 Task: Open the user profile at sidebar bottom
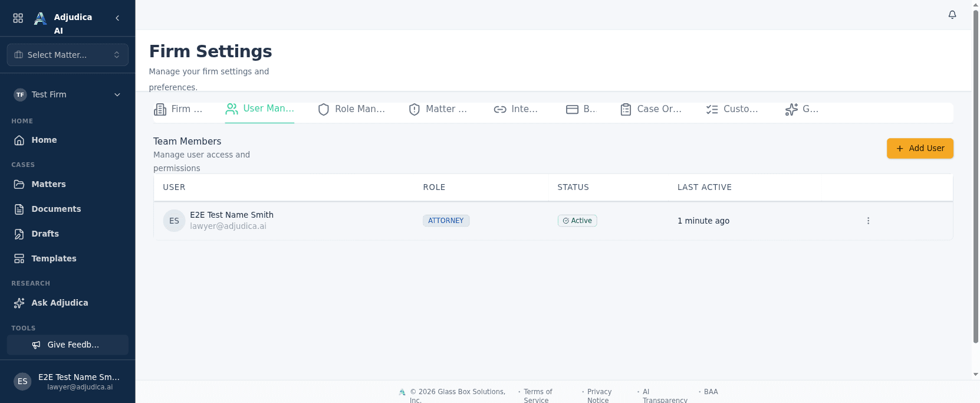point(68,381)
